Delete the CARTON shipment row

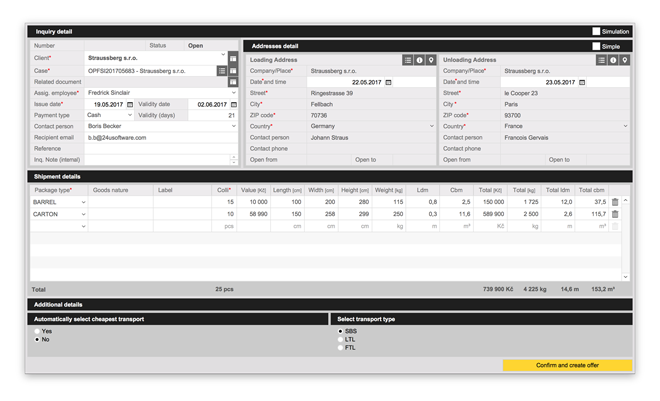point(615,214)
